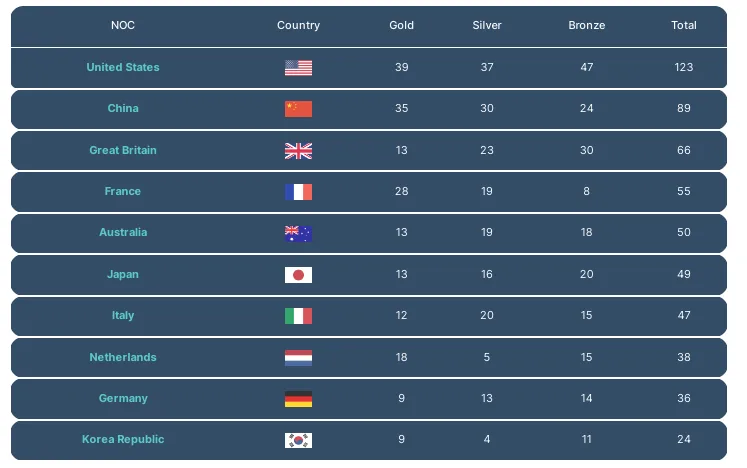Image resolution: width=747 pixels, height=468 pixels.
Task: Click the Country column header
Action: coord(298,26)
